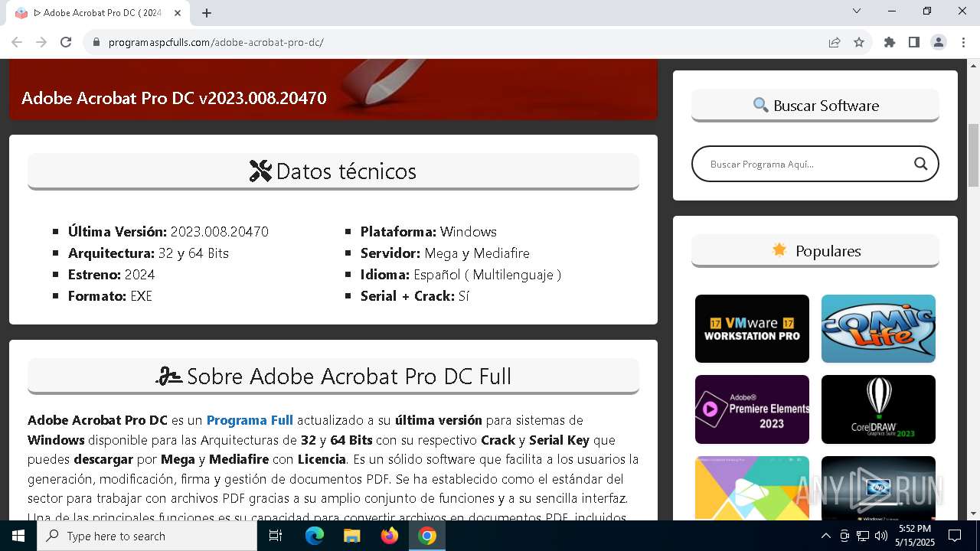Open the colorful geometric software thumbnail

click(x=752, y=488)
